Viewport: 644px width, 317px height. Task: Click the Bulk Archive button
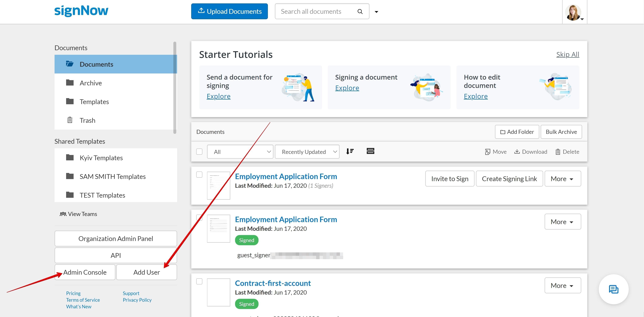(x=561, y=132)
